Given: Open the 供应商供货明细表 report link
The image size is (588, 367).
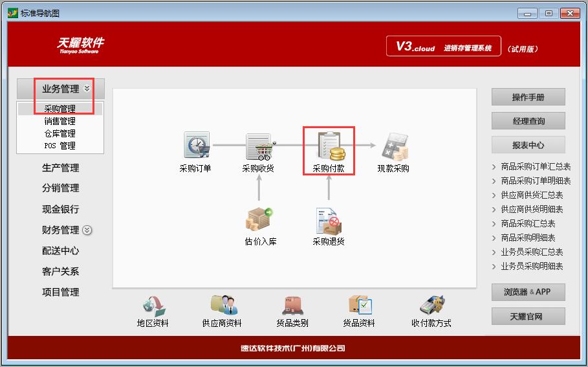Looking at the screenshot, I should pos(532,210).
